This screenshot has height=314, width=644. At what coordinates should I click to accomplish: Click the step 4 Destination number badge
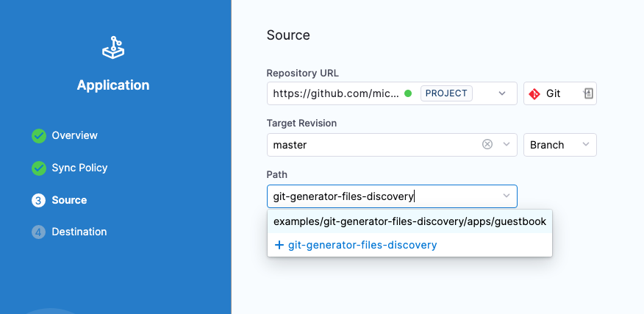tap(39, 232)
